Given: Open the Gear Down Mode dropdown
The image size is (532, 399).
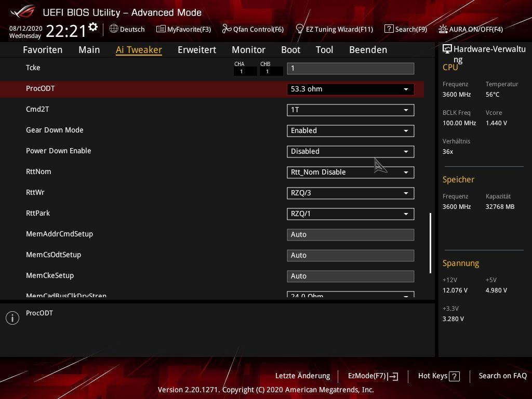Looking at the screenshot, I should (x=350, y=130).
